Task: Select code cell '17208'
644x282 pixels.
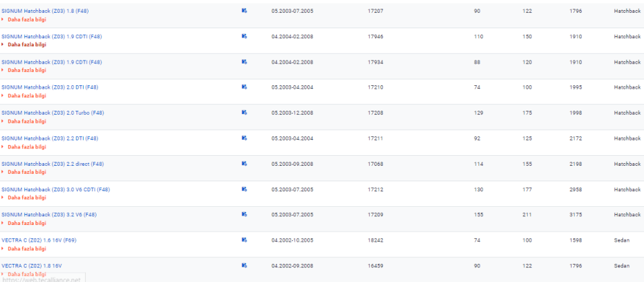Action: pos(376,113)
